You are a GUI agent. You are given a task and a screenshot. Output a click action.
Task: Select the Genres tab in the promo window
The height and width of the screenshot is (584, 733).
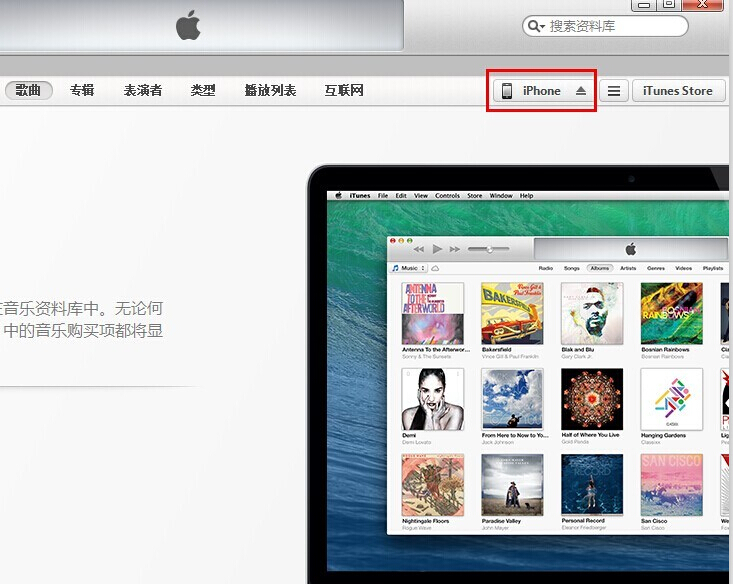[x=655, y=268]
